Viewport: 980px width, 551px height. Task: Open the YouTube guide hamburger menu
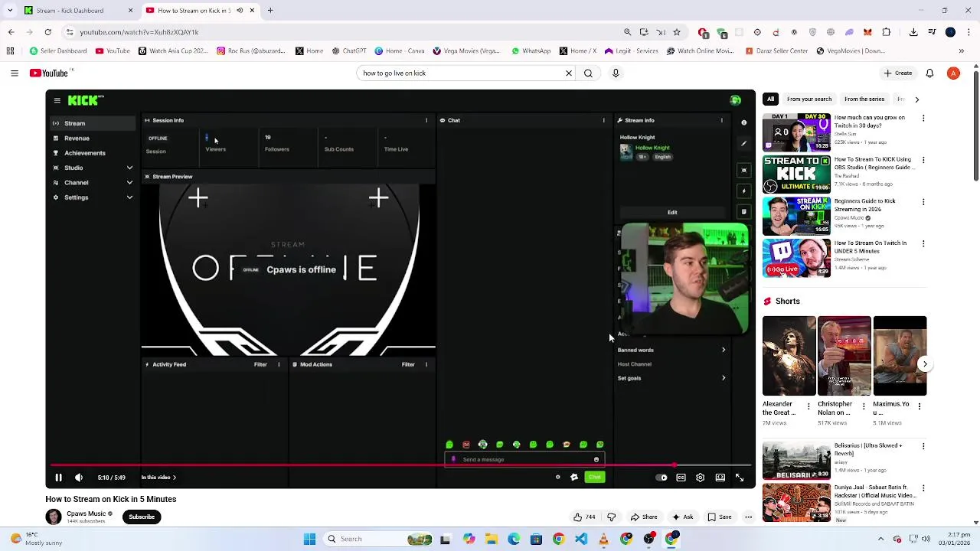click(15, 73)
